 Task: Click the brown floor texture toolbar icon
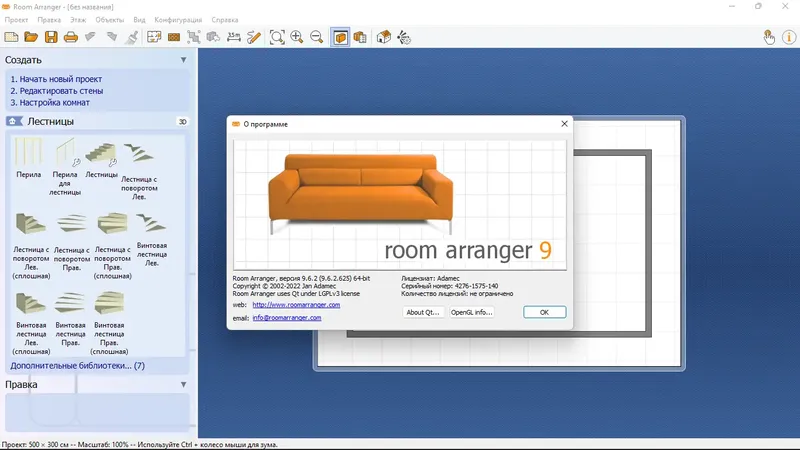174,37
